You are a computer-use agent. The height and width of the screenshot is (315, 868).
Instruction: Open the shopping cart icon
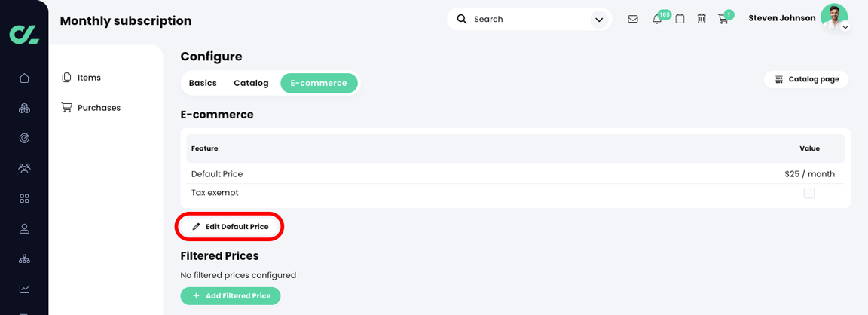(x=723, y=20)
